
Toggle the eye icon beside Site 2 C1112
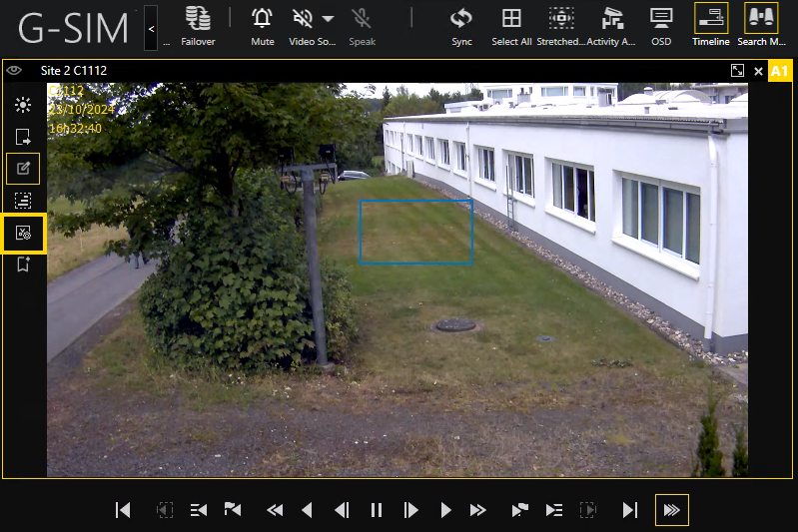(14, 71)
